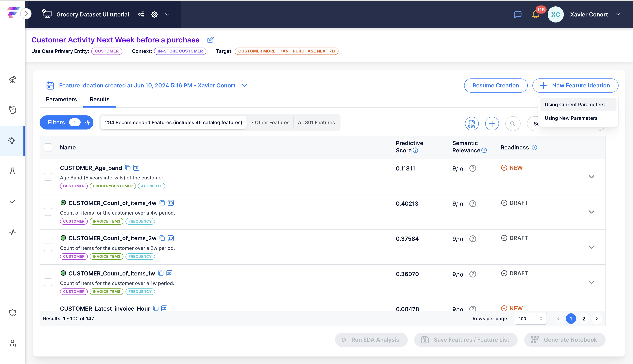Open the telescope icon in sidebar
The height and width of the screenshot is (364, 633).
tap(12, 79)
